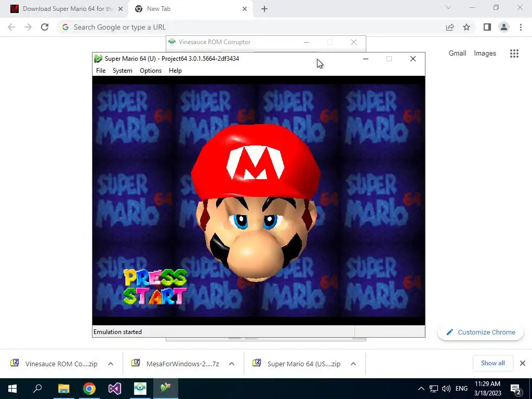Open the Images link
This screenshot has height=399, width=532.
(485, 54)
